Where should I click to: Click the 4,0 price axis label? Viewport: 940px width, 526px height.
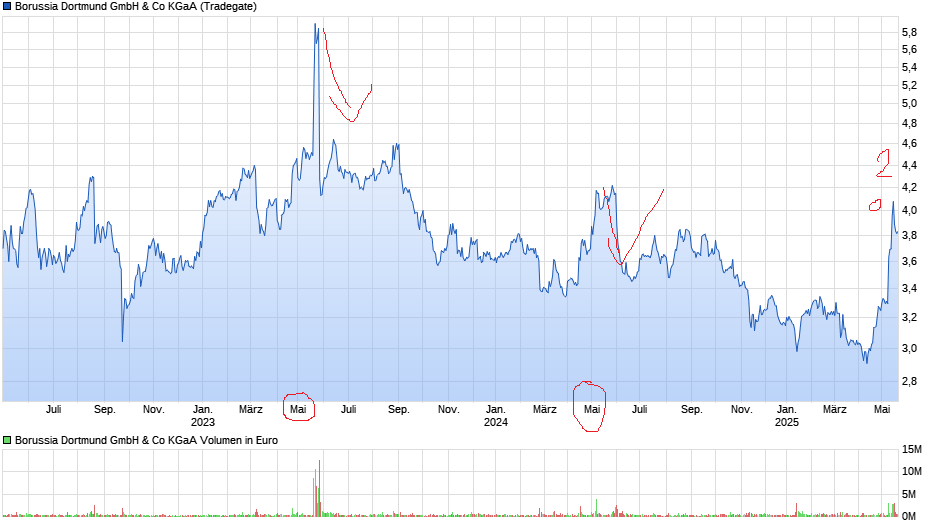coord(909,211)
